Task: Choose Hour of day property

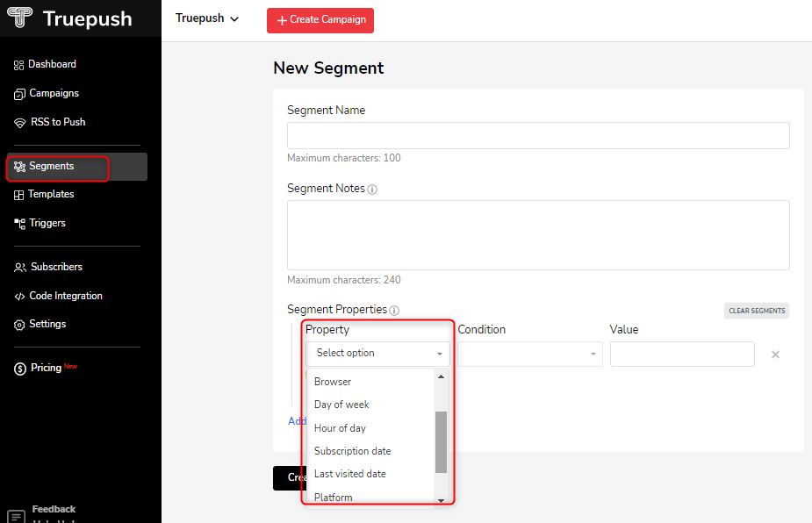Action: tap(341, 428)
